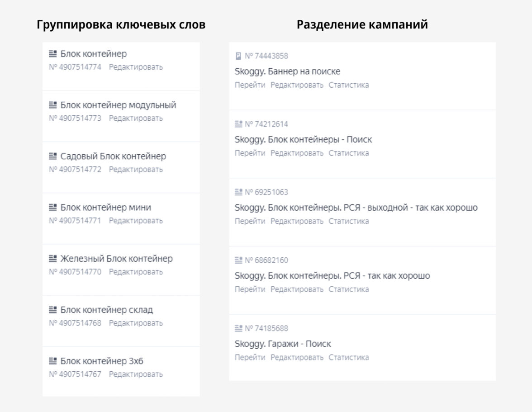The height and width of the screenshot is (412, 532).
Task: Click the heading Группировка ключевых слов
Action: 121,24
